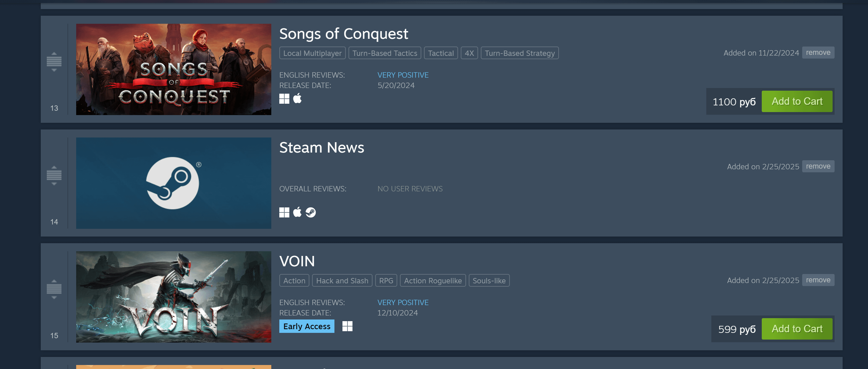The image size is (868, 369).
Task: Select the Turn-Based Tactics tag
Action: [x=385, y=53]
